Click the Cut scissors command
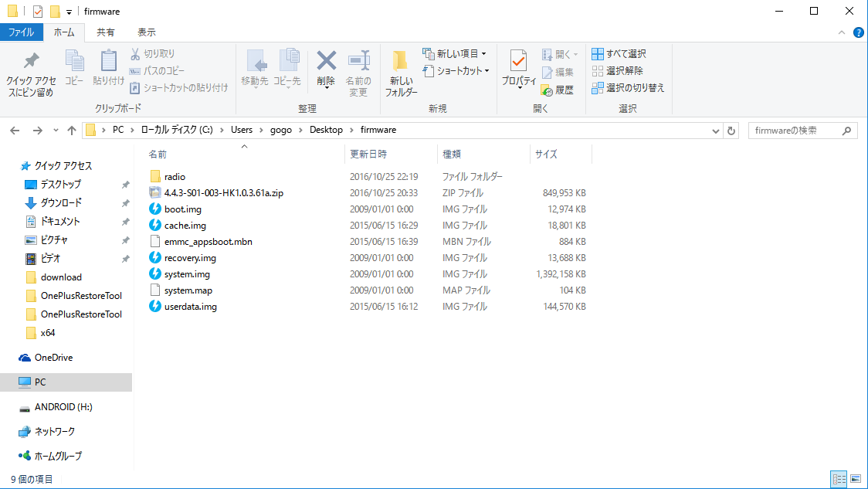Image resolution: width=868 pixels, height=489 pixels. click(152, 54)
